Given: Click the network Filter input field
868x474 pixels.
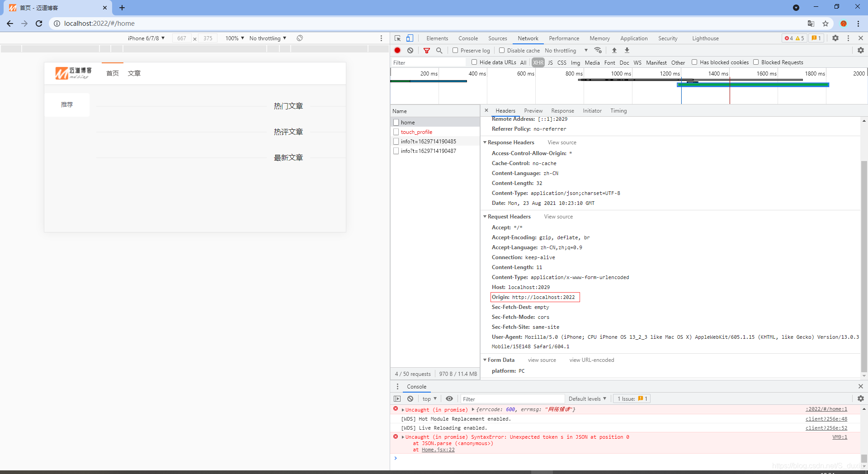Looking at the screenshot, I should click(429, 63).
